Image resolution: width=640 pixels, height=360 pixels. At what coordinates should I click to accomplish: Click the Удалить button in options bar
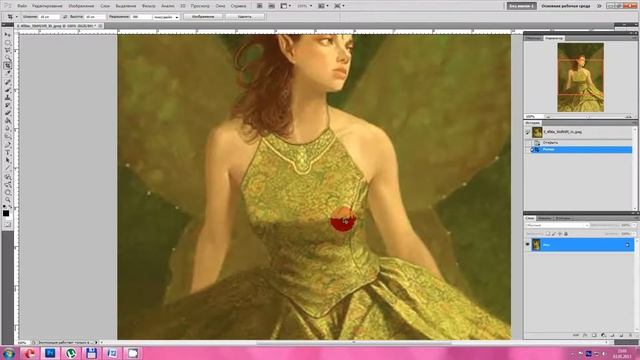[244, 17]
